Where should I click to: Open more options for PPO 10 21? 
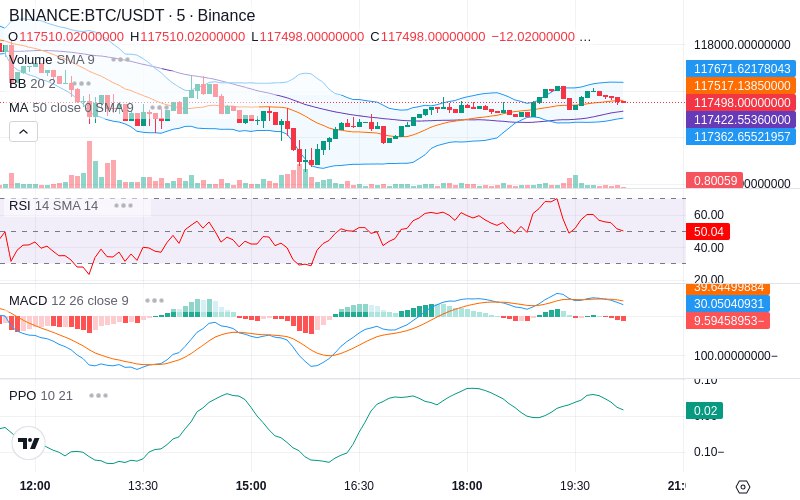coord(98,395)
